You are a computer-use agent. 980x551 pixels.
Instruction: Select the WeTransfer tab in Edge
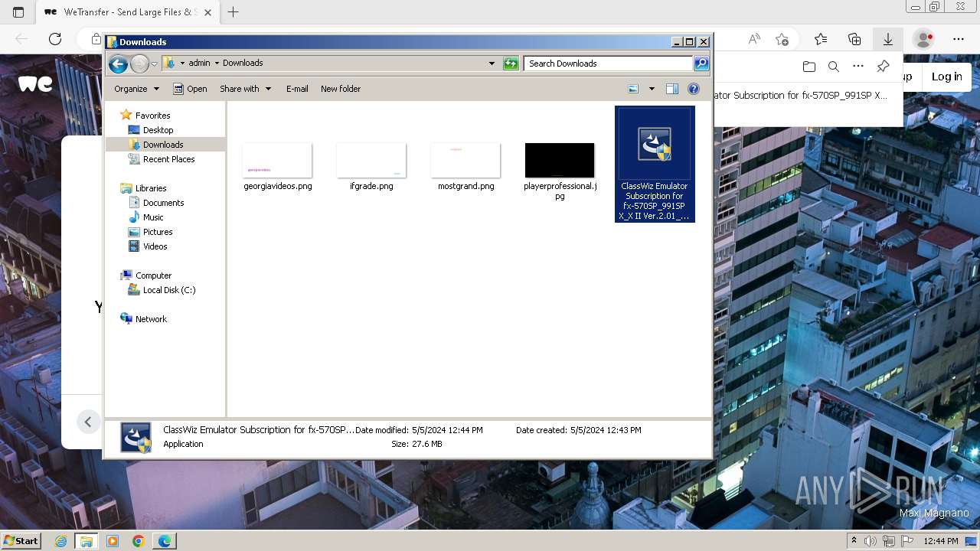pos(128,11)
